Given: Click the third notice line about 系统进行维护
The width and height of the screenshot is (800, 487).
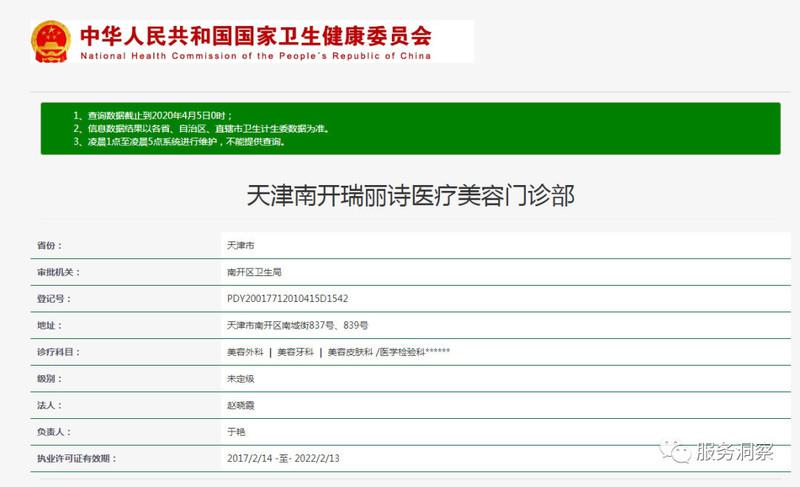Looking at the screenshot, I should 179,142.
